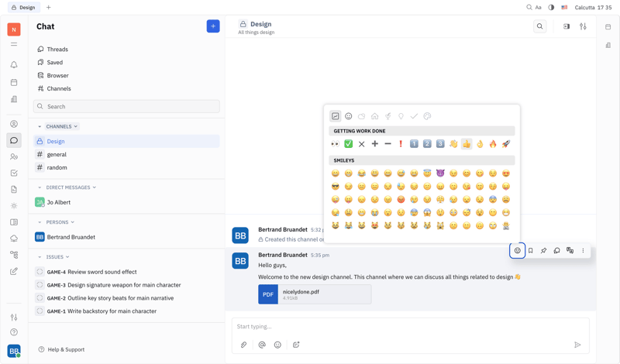
Task: React with the purple devil emoji
Action: click(440, 173)
